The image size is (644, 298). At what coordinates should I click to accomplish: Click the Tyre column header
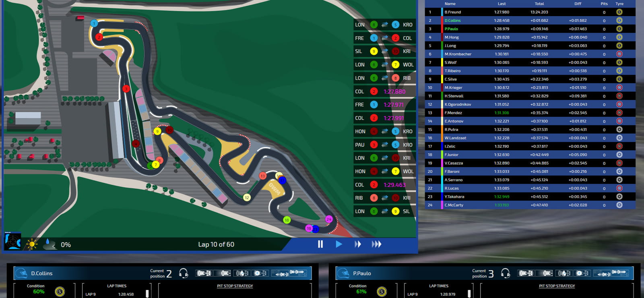(619, 4)
